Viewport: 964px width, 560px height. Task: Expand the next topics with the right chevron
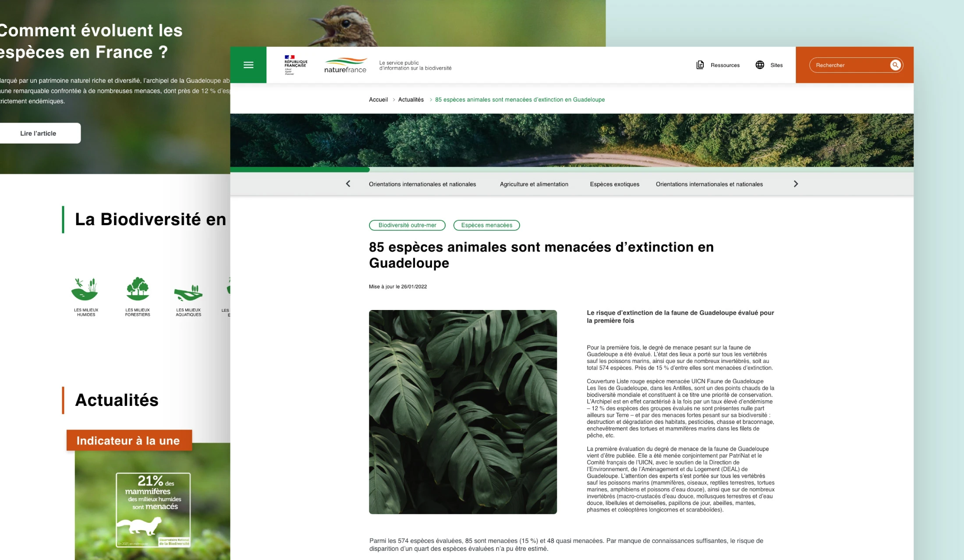(796, 183)
